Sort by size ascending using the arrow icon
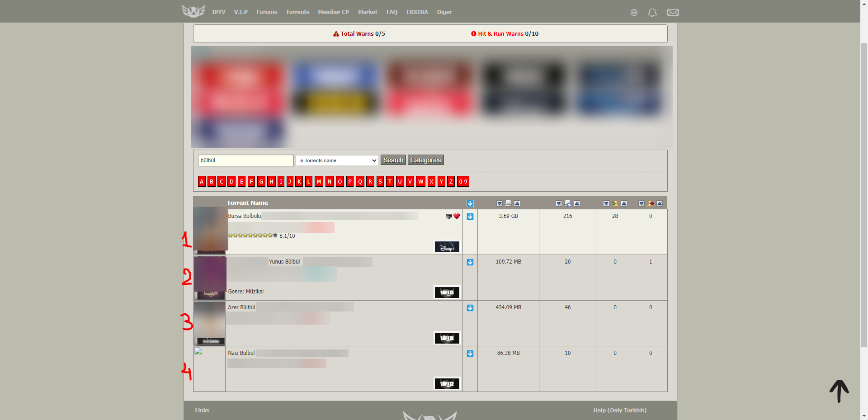 (517, 203)
